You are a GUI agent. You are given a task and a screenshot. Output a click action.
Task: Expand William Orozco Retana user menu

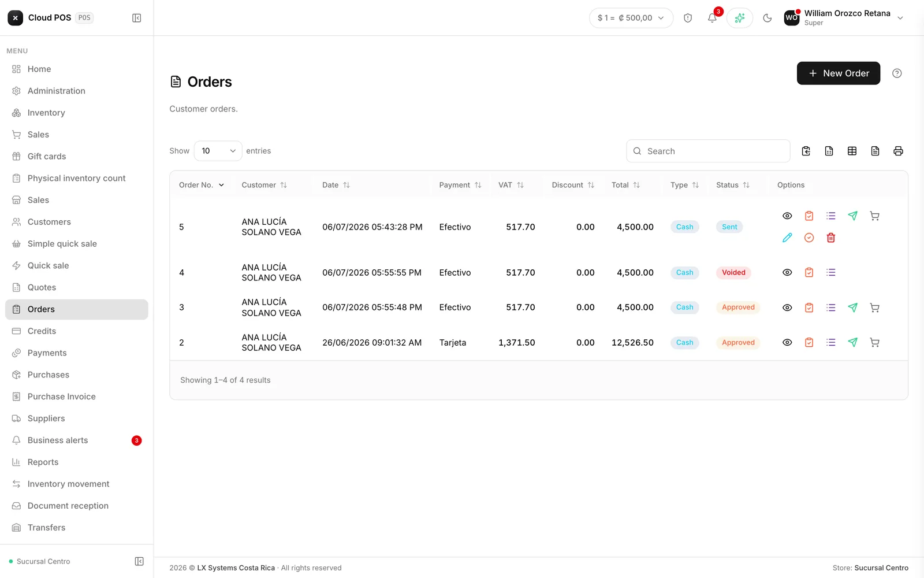pyautogui.click(x=844, y=18)
